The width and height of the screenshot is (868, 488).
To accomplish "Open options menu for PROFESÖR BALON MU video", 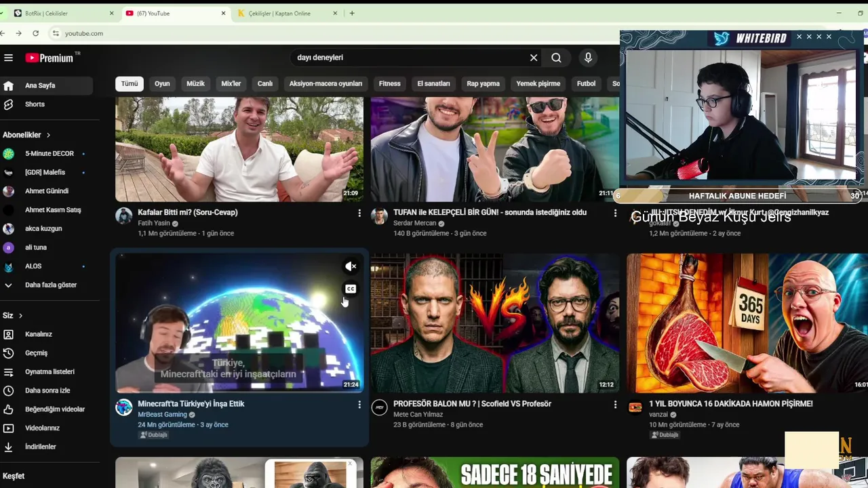I will (615, 405).
